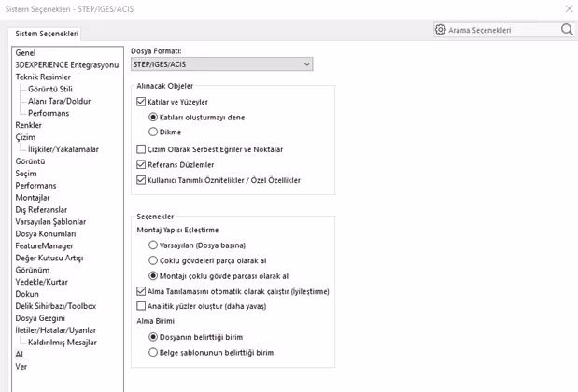
Task: Select the Al item in the tree
Action: click(x=20, y=355)
